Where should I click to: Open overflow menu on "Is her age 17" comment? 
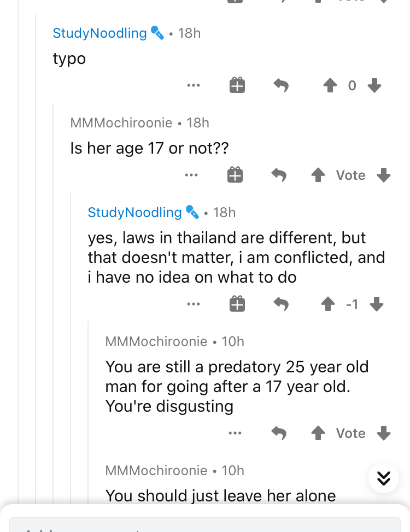coord(191,175)
